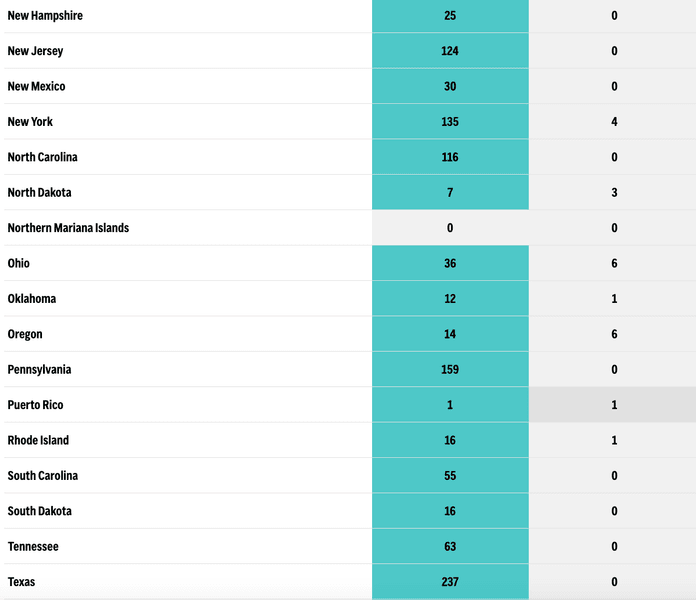Image resolution: width=696 pixels, height=600 pixels.
Task: Select Oregon's teal cell showing 14
Action: [x=450, y=335]
